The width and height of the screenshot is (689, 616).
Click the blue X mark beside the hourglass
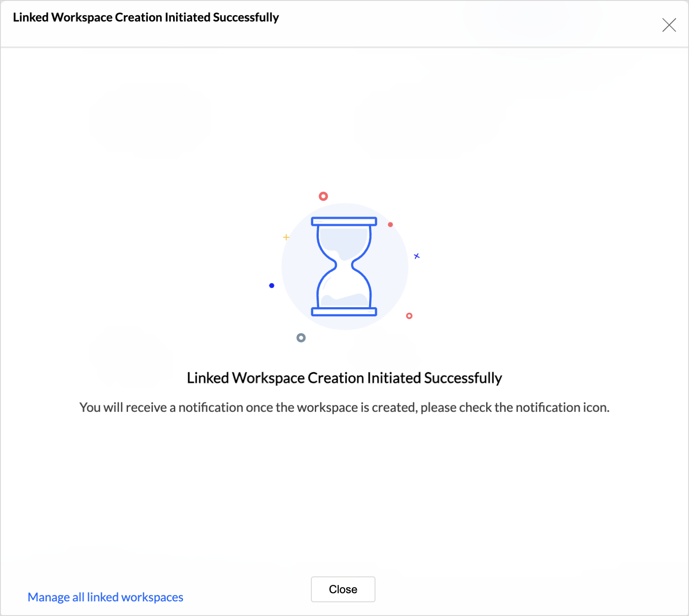pos(417,256)
